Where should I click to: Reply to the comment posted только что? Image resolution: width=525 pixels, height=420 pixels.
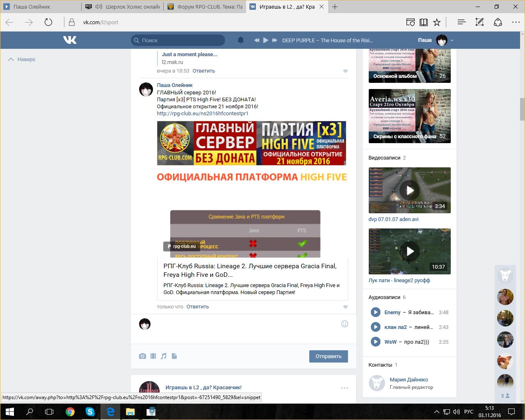tap(198, 307)
